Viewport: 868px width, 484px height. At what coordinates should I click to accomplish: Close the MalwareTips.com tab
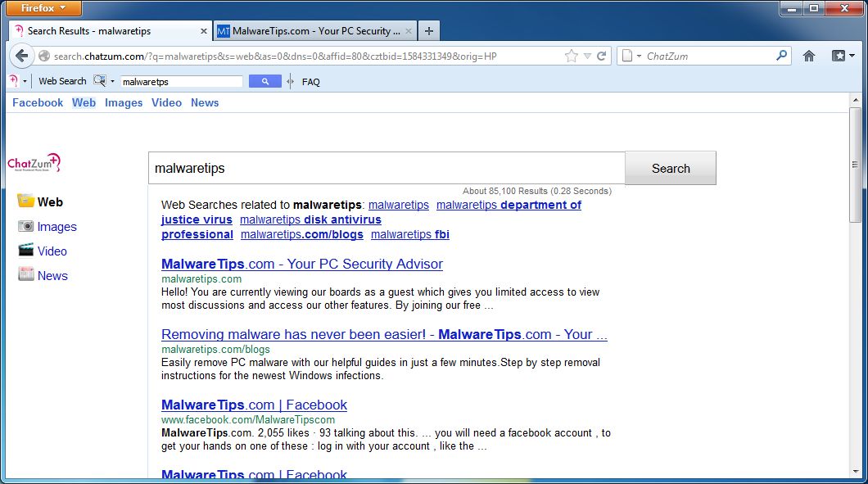coord(409,31)
